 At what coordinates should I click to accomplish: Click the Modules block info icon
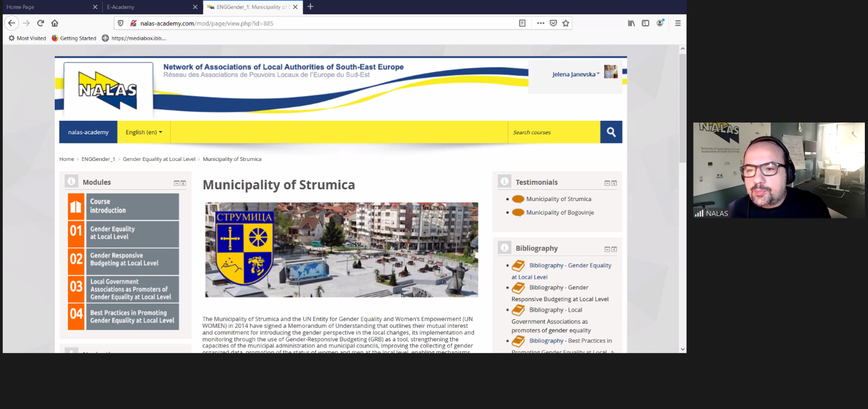pos(71,181)
